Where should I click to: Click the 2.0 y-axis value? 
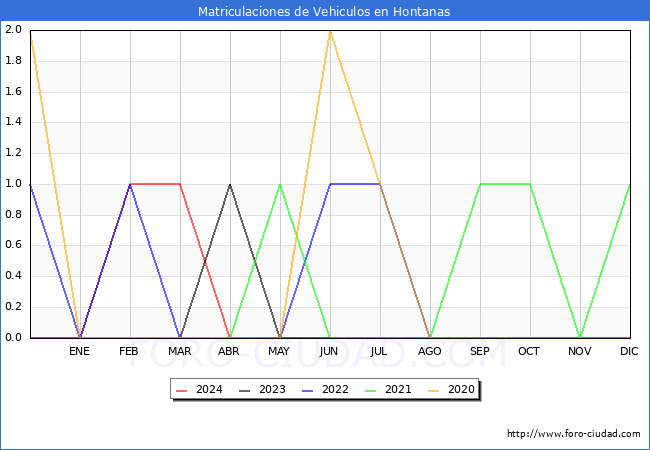13,29
